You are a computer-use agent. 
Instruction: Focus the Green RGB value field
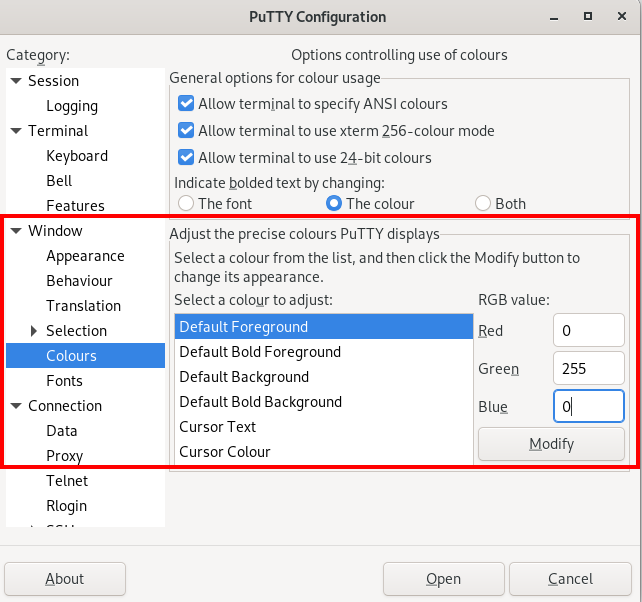click(588, 368)
